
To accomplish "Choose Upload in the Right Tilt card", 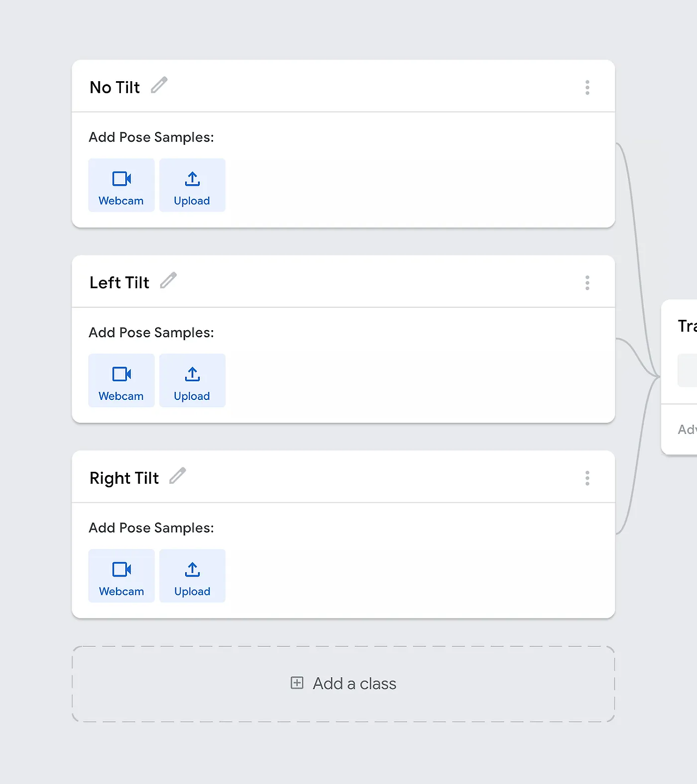I will [x=192, y=576].
